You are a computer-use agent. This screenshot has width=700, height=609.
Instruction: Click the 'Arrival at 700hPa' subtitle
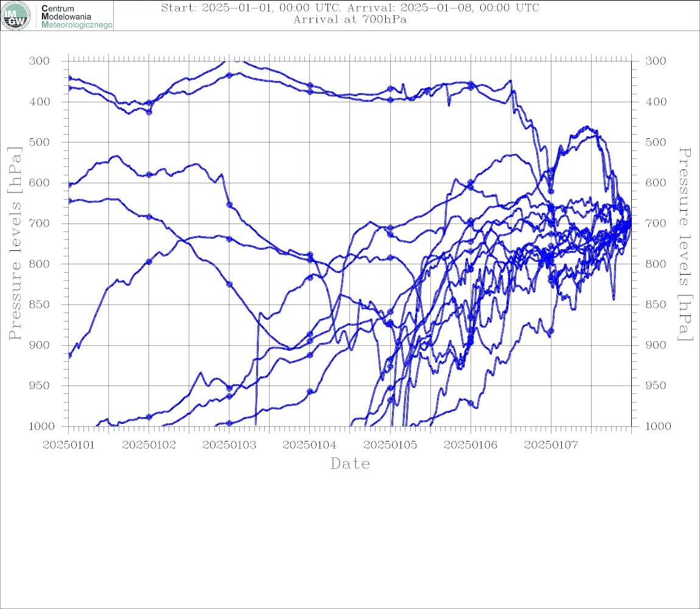[x=350, y=19]
